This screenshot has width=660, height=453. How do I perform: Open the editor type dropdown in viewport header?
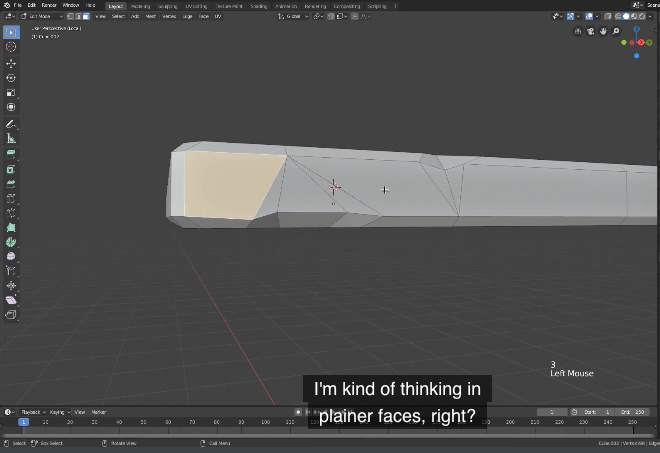(x=10, y=16)
